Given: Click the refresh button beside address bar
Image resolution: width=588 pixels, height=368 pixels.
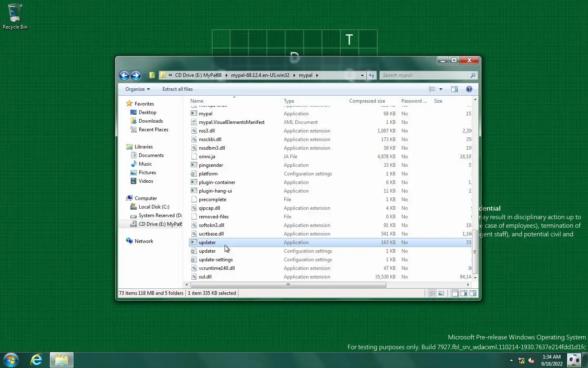Looking at the screenshot, I should tap(371, 75).
